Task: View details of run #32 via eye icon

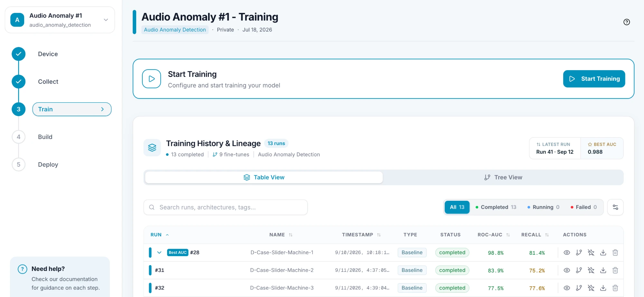Action: 567,288
